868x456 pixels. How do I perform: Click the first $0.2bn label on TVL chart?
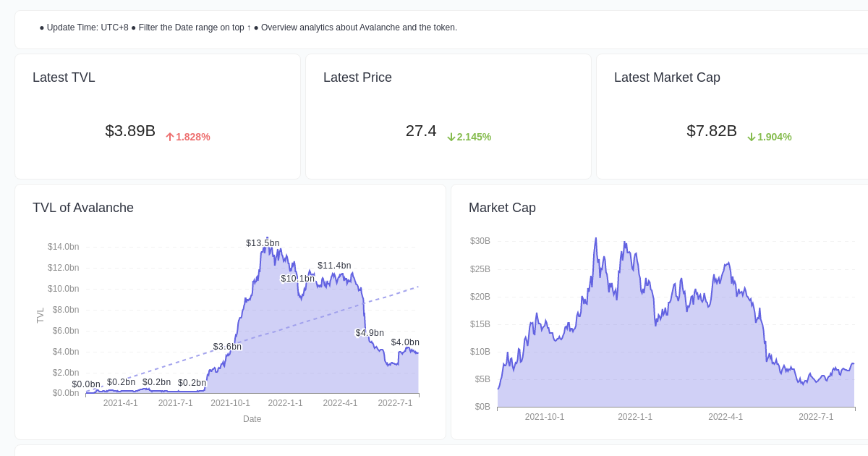coord(120,381)
